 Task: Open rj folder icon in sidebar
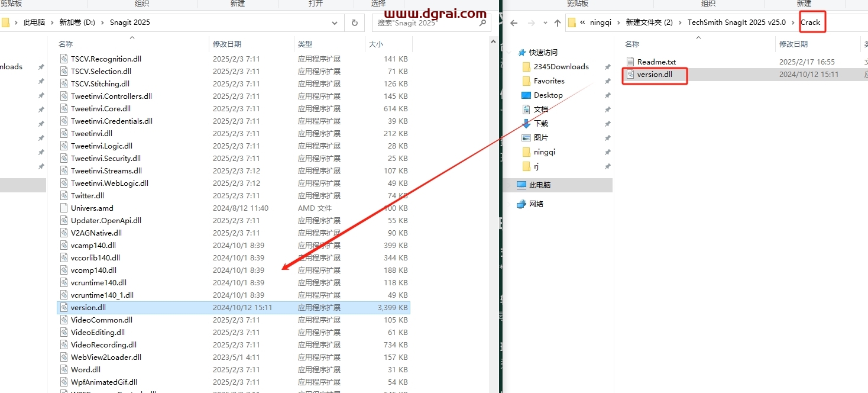coord(526,166)
